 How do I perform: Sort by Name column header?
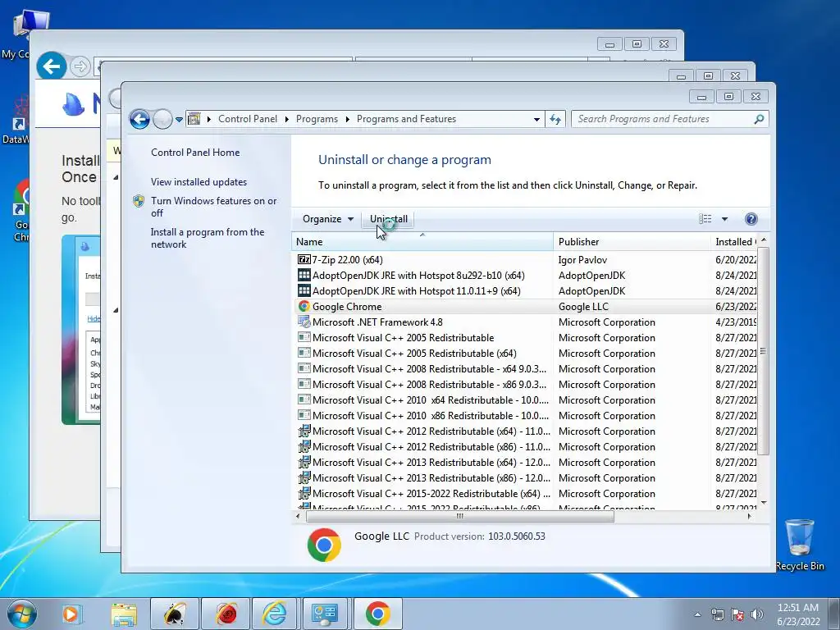click(x=422, y=242)
